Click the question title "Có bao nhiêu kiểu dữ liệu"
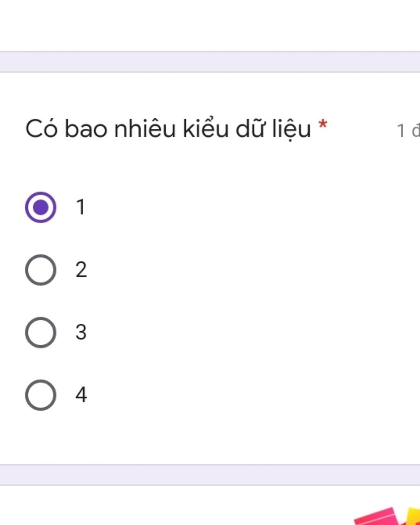 click(168, 129)
